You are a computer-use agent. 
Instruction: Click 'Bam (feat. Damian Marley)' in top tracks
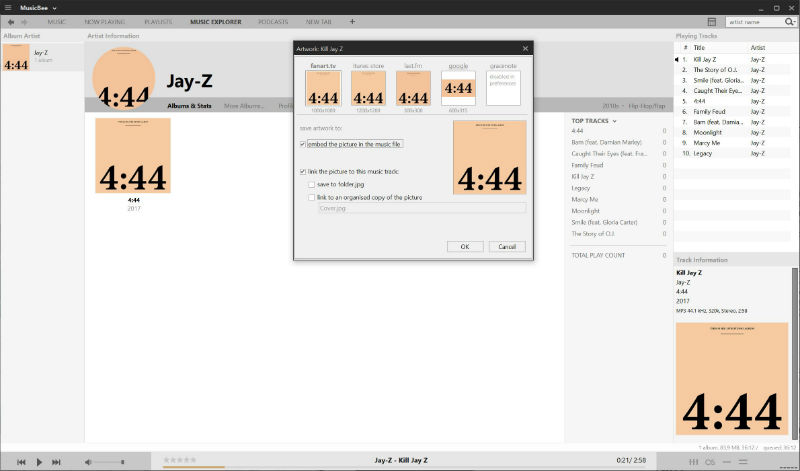point(606,142)
